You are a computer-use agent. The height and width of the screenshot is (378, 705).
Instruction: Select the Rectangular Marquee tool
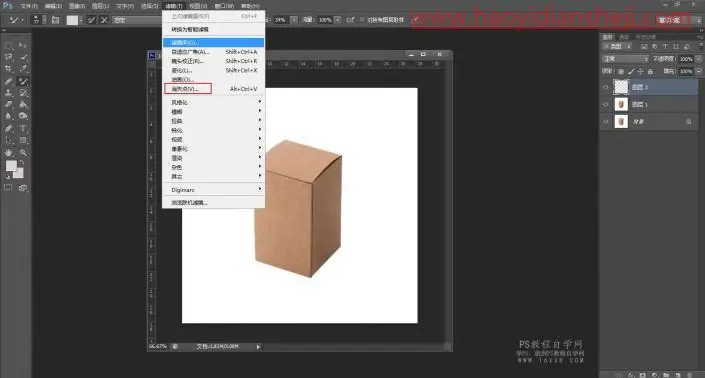9,45
